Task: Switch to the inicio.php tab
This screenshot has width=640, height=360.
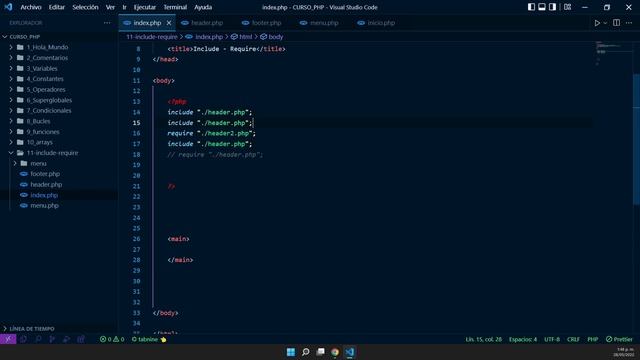Action: click(376, 23)
